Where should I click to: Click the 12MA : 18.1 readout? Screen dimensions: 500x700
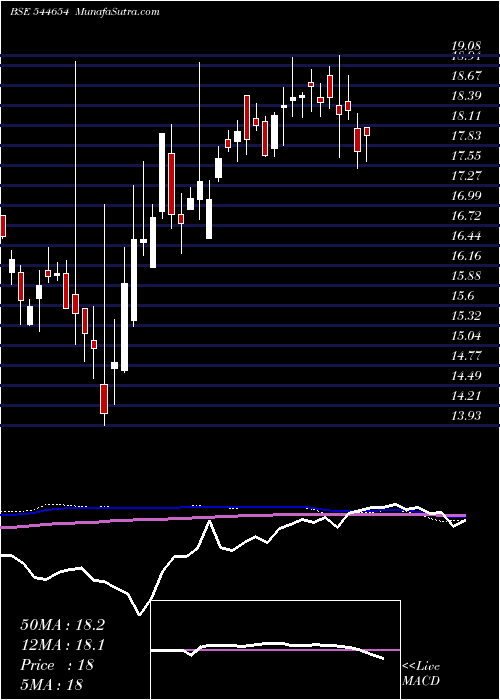coord(62,645)
